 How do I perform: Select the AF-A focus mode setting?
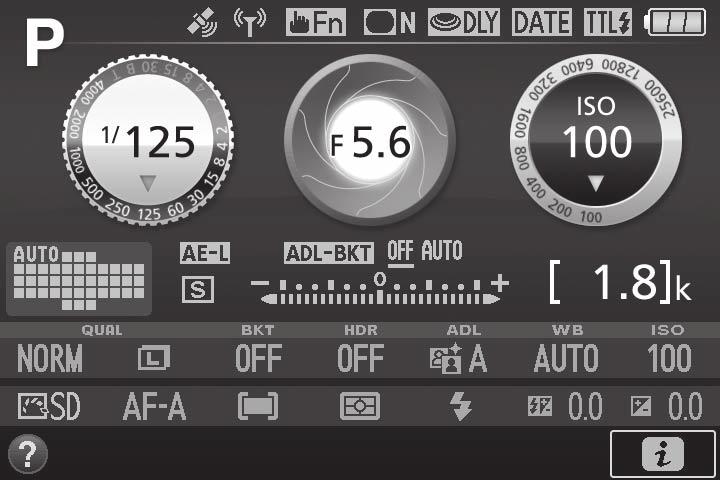click(154, 407)
